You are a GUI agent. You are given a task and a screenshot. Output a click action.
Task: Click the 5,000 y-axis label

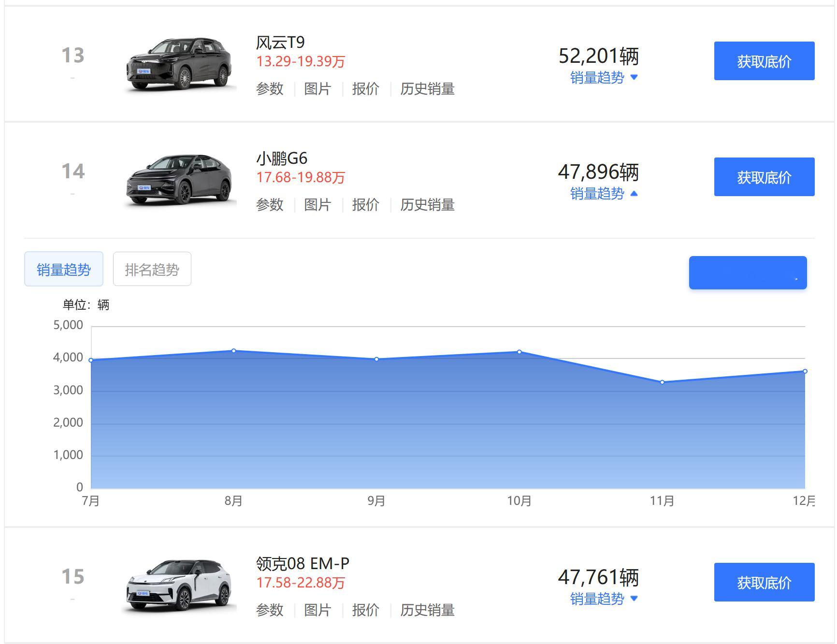click(68, 325)
